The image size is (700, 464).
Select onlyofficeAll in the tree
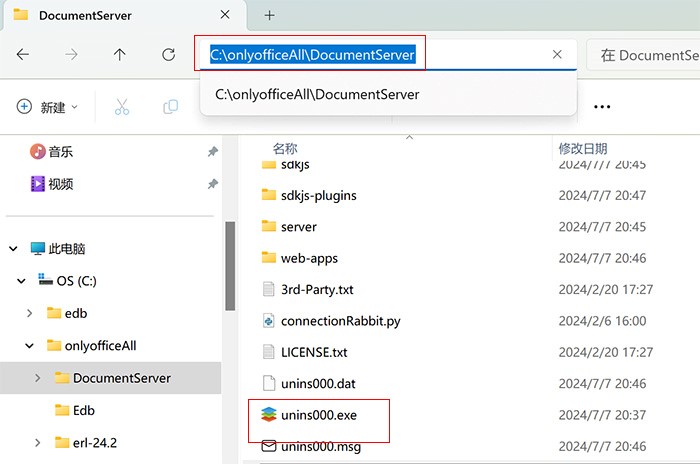tap(92, 346)
